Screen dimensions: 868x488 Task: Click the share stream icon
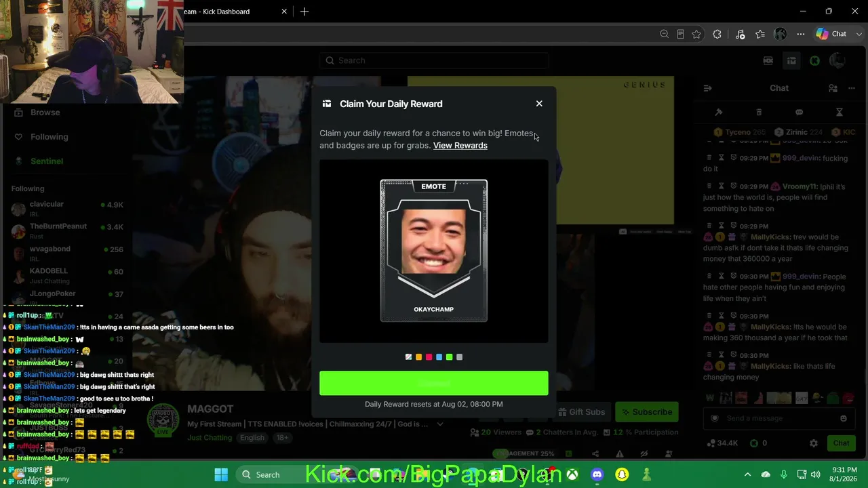(x=595, y=454)
